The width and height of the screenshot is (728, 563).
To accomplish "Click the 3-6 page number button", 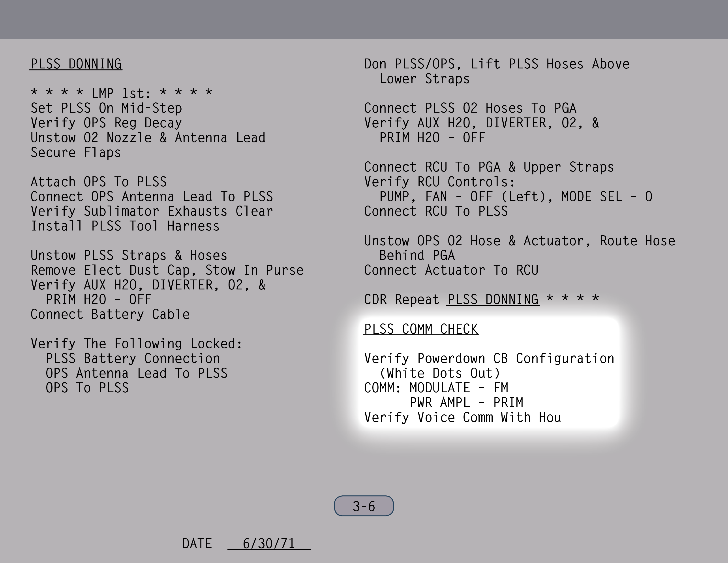I will click(x=364, y=506).
